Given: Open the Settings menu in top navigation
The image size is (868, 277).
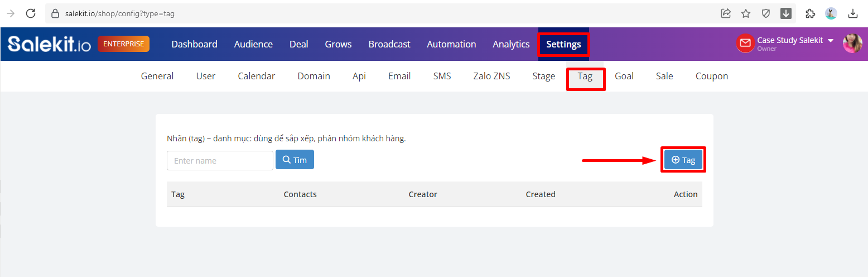Looking at the screenshot, I should 563,44.
